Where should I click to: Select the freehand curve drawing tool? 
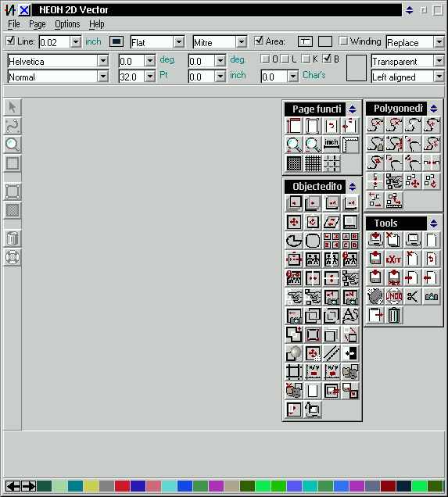pos(13,126)
